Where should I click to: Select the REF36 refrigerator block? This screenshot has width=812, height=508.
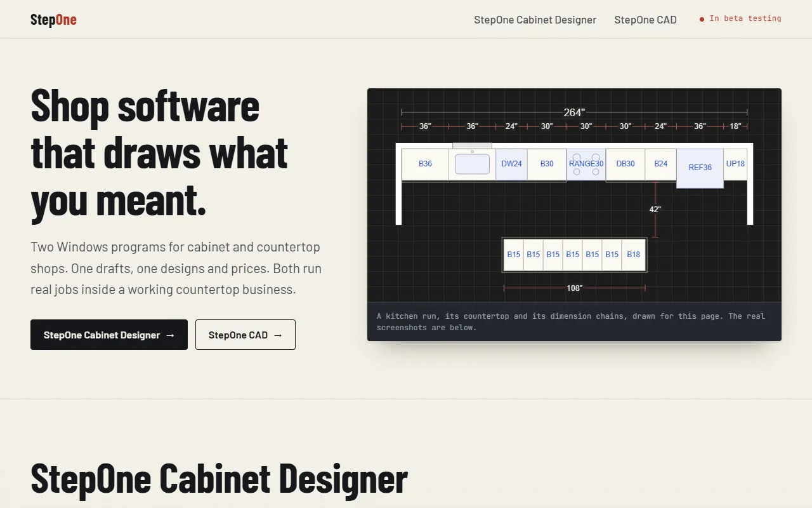click(x=700, y=168)
